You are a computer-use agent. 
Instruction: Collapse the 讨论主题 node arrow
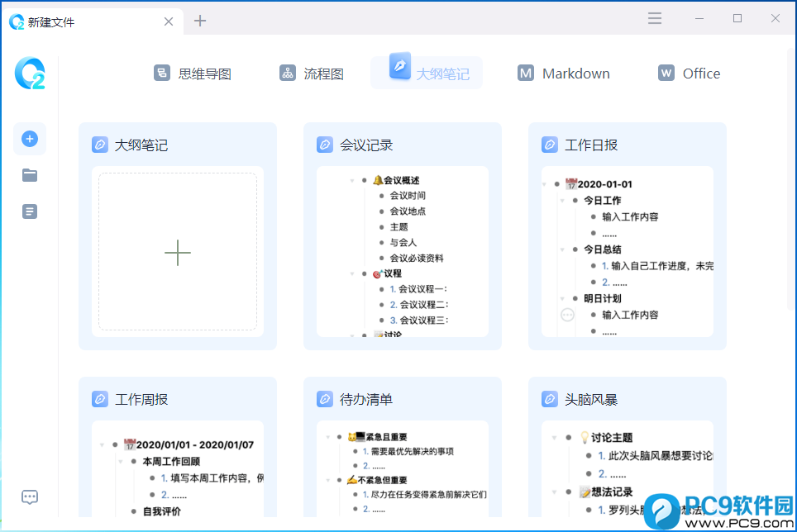click(555, 438)
